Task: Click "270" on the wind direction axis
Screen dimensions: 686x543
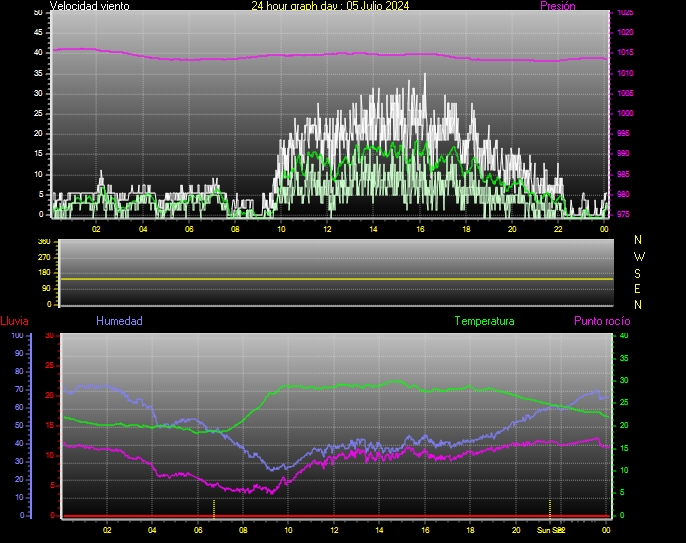Action: click(x=44, y=257)
